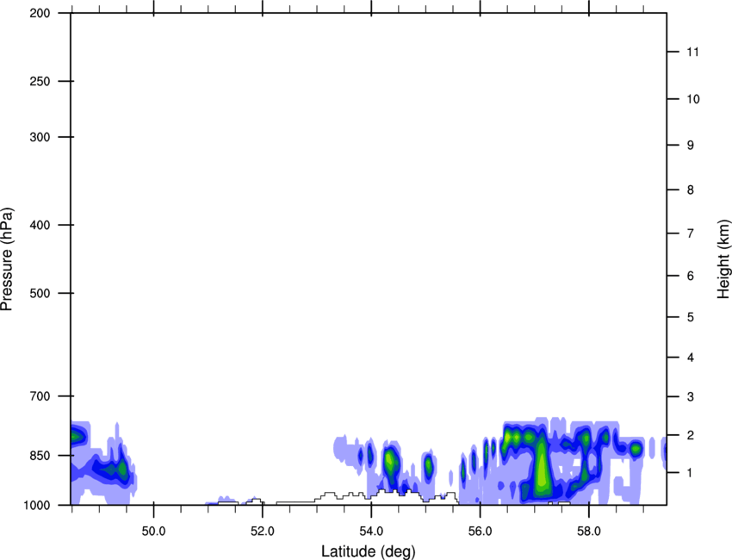This screenshot has height=560, width=732.
Task: Click the 56.0 latitude tick label
Action: 480,528
